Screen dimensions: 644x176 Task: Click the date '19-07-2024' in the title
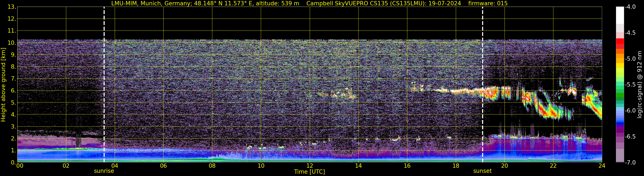[x=444, y=3]
